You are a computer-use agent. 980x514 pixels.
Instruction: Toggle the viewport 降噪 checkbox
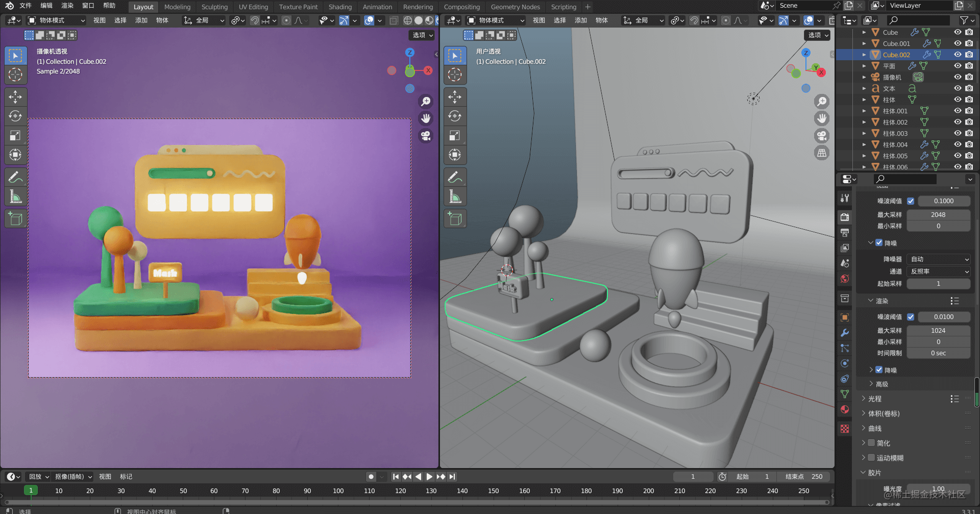point(879,243)
